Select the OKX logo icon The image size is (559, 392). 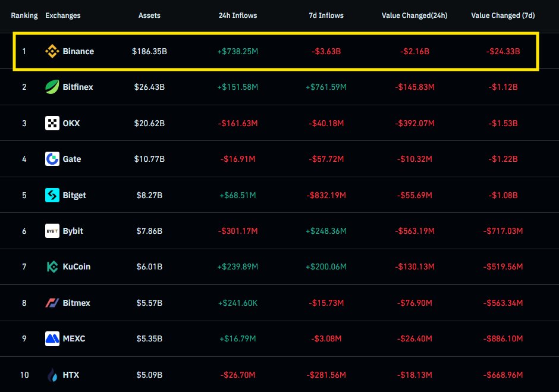tap(52, 123)
